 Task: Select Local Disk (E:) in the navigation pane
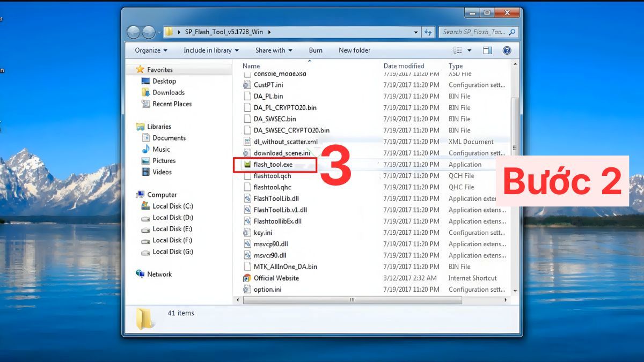click(172, 229)
